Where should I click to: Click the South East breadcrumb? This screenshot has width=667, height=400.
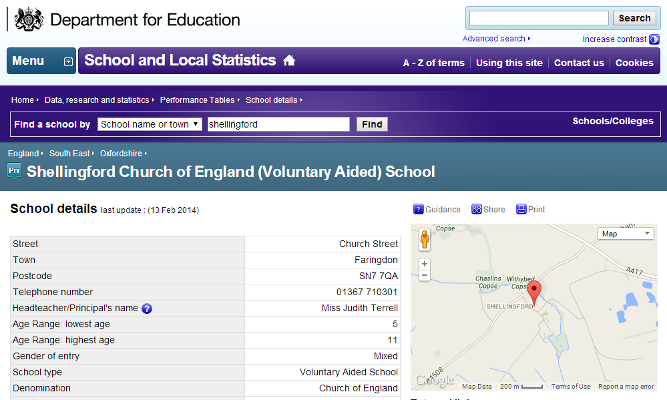click(x=69, y=153)
